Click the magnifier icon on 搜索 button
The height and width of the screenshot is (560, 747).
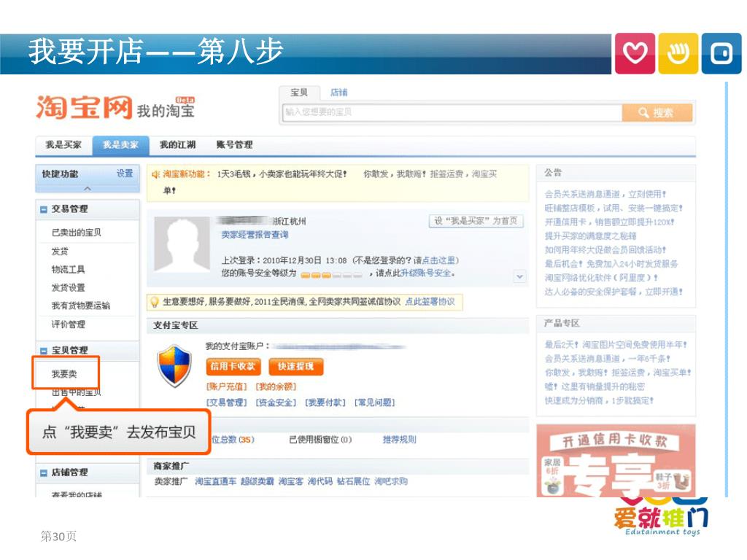[x=643, y=113]
